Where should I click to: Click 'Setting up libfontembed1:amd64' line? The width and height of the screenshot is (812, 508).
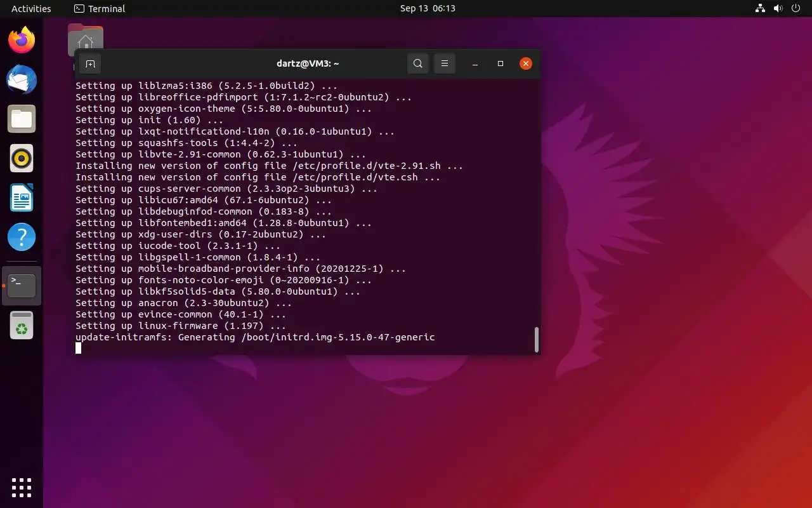(223, 223)
